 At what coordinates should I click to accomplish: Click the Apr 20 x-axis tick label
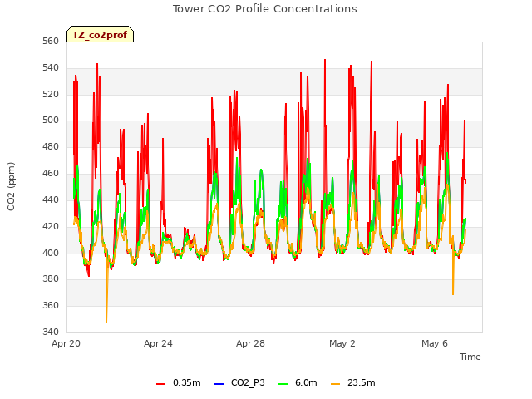tap(66, 343)
